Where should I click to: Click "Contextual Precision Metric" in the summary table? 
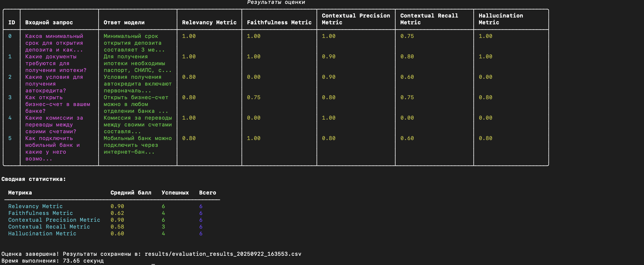54,220
